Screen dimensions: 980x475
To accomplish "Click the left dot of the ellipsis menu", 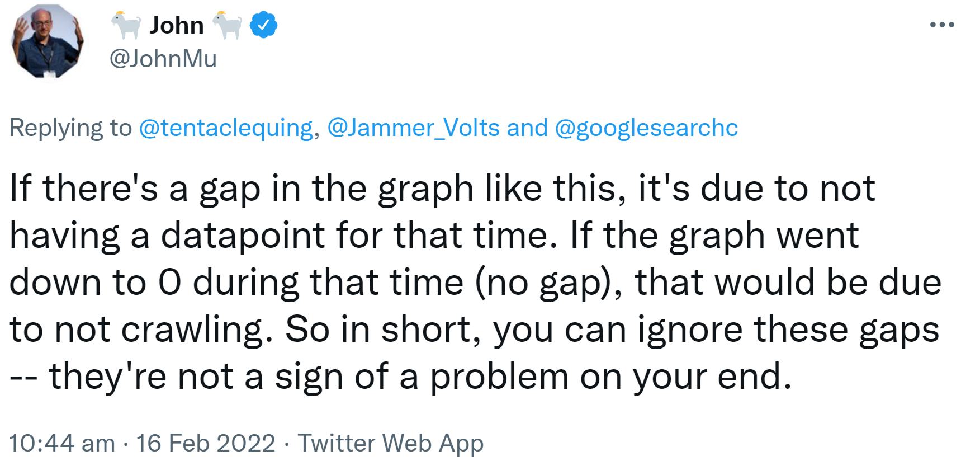I will pyautogui.click(x=931, y=23).
